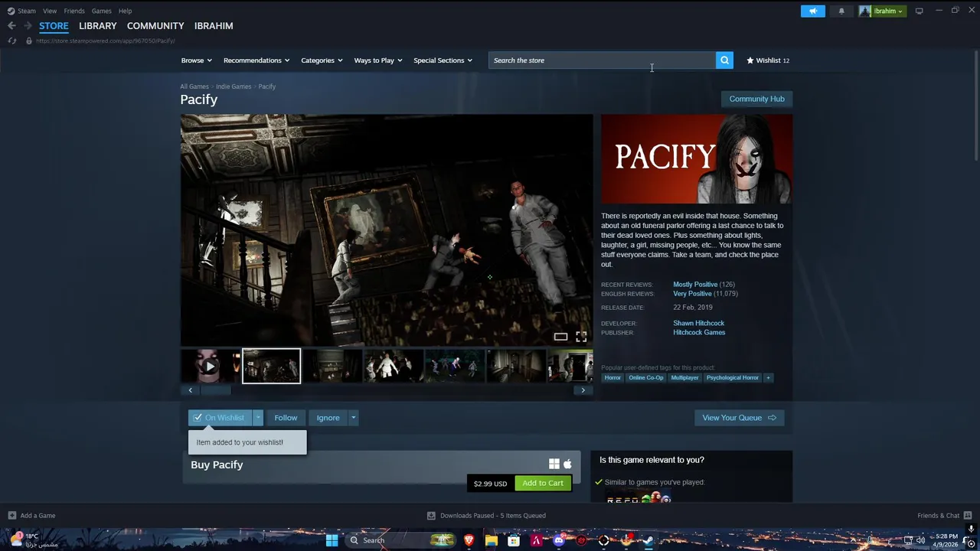Image resolution: width=980 pixels, height=551 pixels.
Task: Play the trailer video thumbnail
Action: tap(210, 366)
